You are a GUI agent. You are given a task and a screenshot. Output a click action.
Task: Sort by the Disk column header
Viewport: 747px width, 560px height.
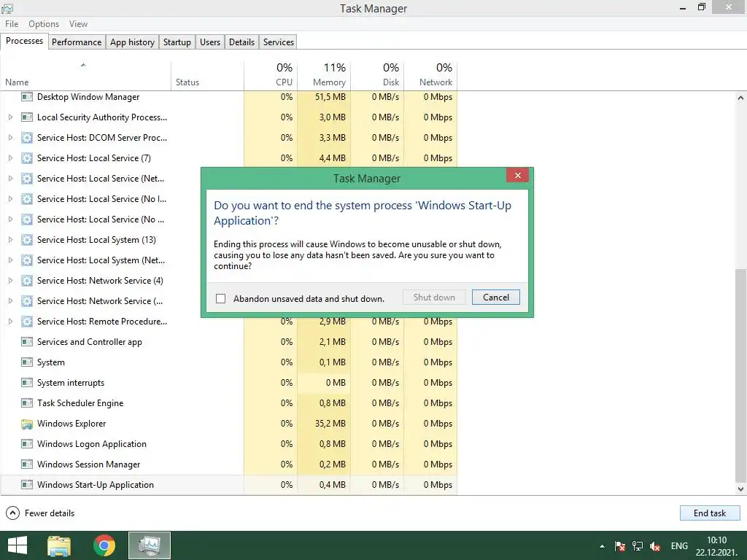pyautogui.click(x=377, y=75)
